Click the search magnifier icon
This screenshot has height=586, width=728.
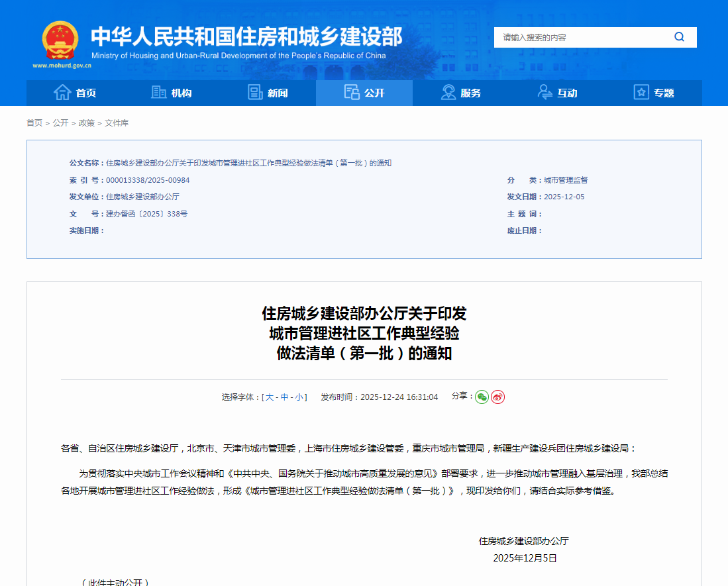coord(679,37)
